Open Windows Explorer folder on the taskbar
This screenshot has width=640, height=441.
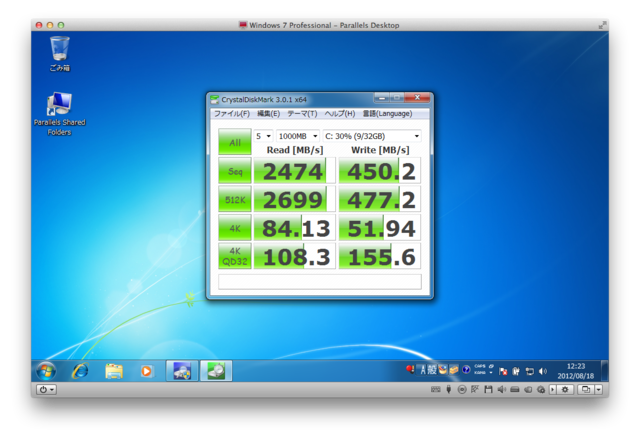[x=114, y=371]
